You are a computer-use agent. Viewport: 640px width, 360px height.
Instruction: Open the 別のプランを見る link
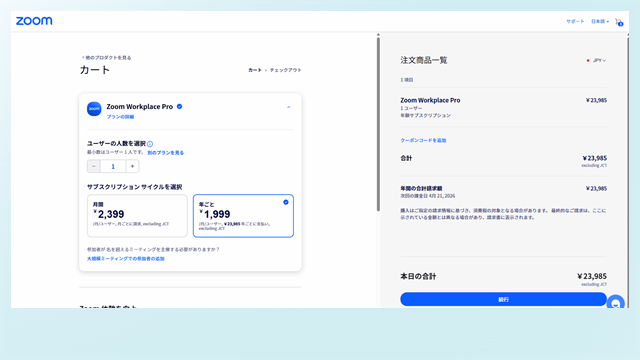point(165,153)
